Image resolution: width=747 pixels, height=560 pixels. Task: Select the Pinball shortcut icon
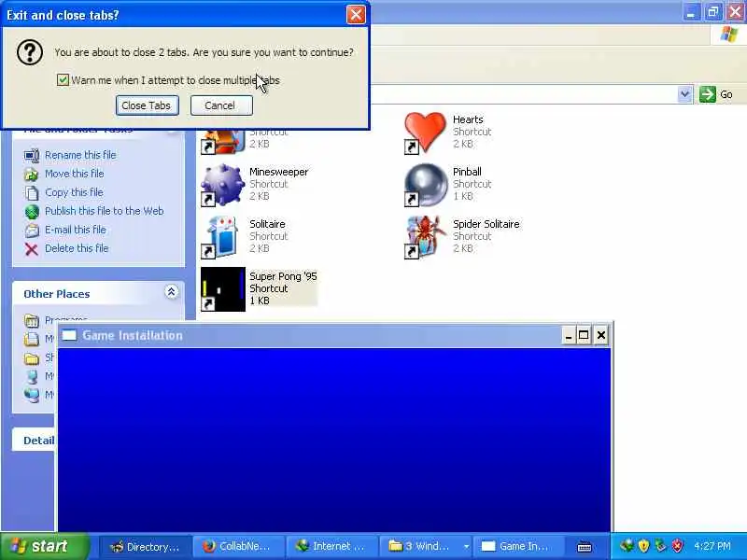[425, 185]
